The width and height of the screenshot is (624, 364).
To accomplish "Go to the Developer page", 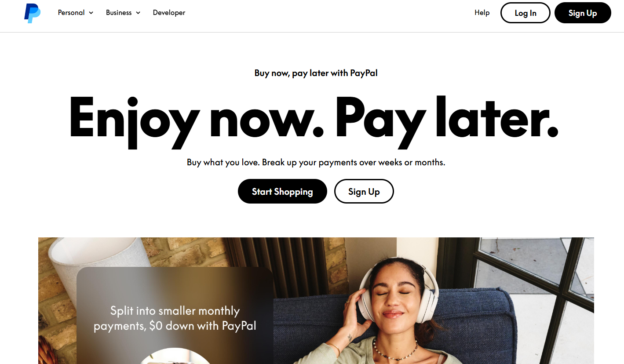I will point(169,13).
